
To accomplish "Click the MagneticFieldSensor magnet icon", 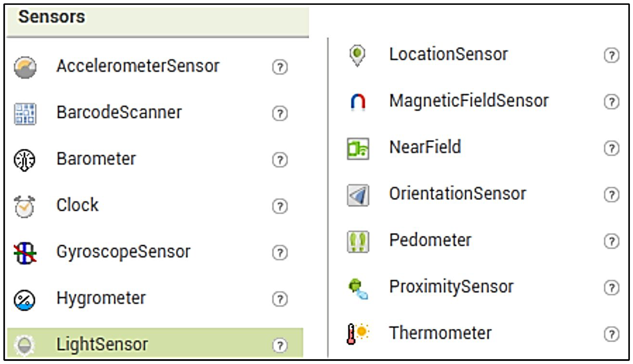I will point(358,102).
